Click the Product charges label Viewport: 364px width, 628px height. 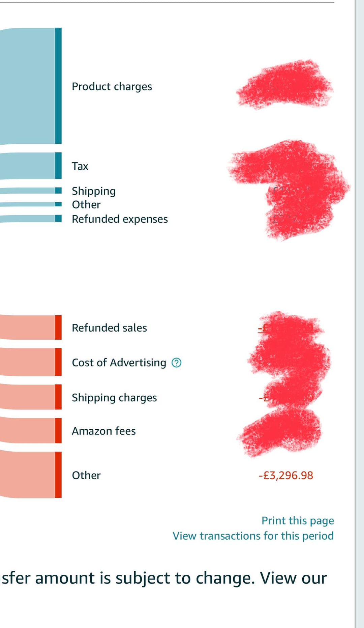[112, 87]
